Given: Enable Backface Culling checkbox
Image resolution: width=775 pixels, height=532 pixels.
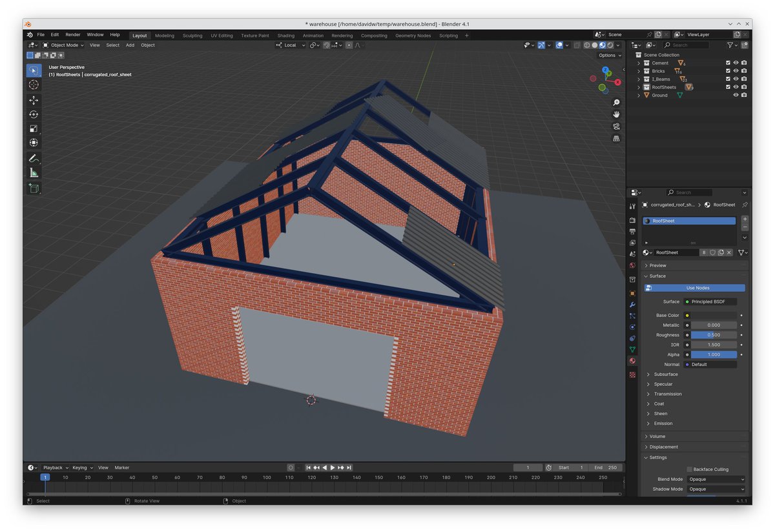Looking at the screenshot, I should [689, 469].
